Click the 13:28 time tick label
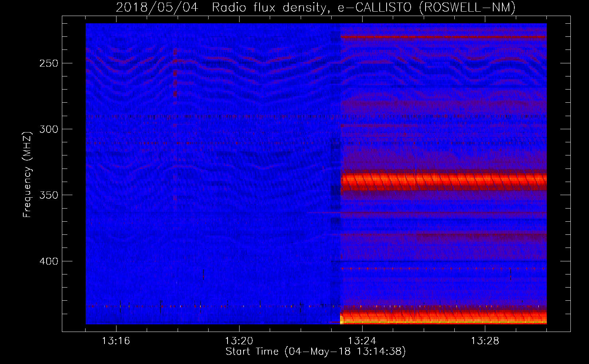The image size is (589, 364). (x=485, y=341)
